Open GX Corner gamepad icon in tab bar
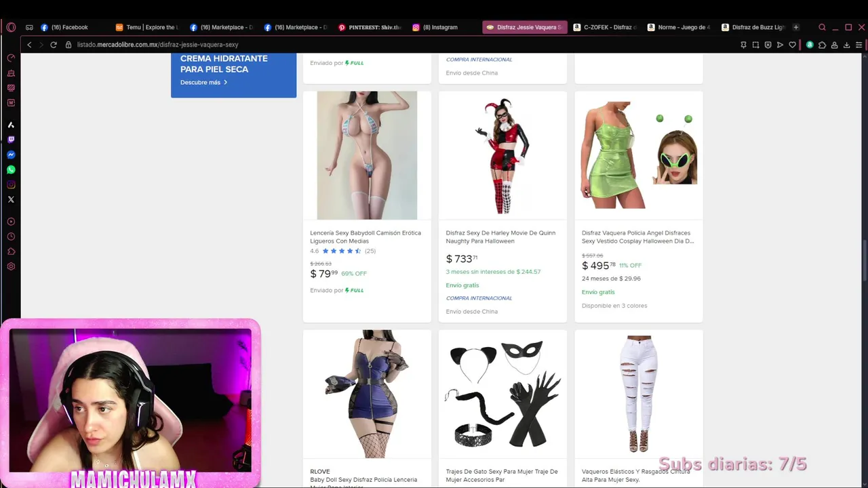Screen dimensions: 868x488 pyautogui.click(x=29, y=27)
